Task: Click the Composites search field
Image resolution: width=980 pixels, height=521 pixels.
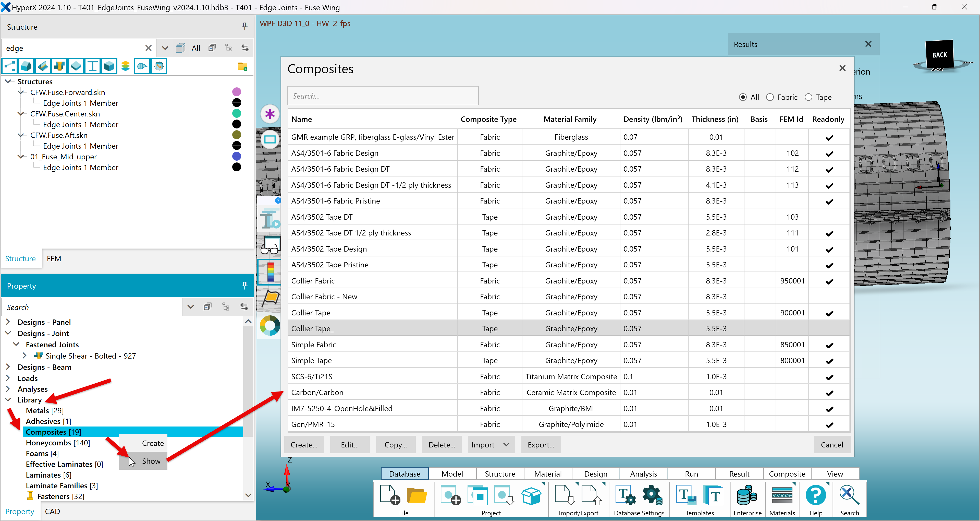Action: (x=383, y=96)
